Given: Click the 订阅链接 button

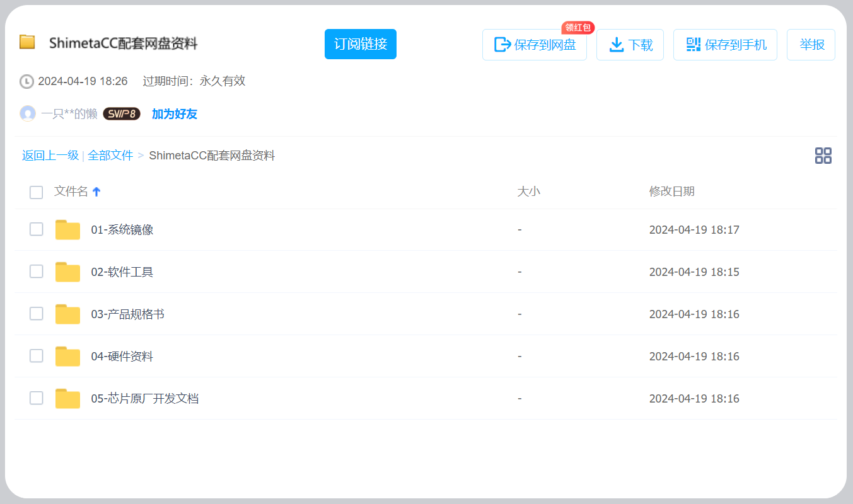Looking at the screenshot, I should coord(360,44).
